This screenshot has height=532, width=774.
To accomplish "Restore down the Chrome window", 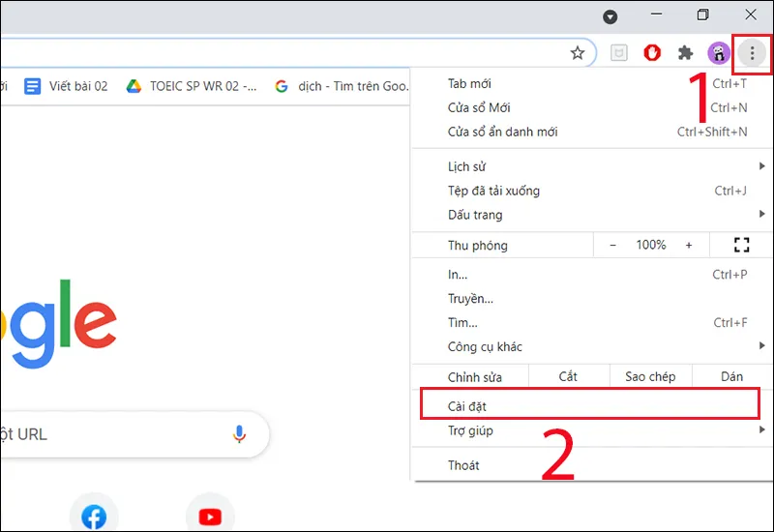I will [703, 15].
